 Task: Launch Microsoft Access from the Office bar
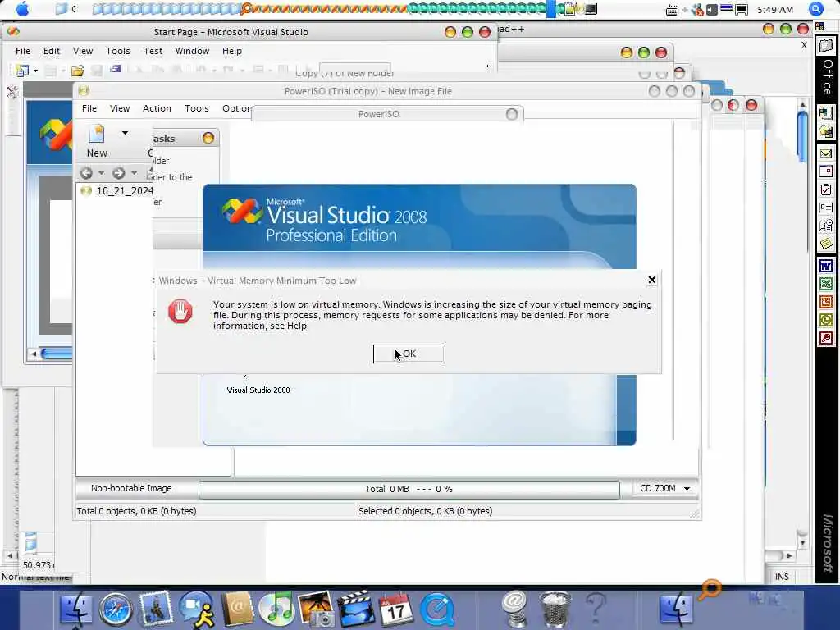click(x=826, y=339)
